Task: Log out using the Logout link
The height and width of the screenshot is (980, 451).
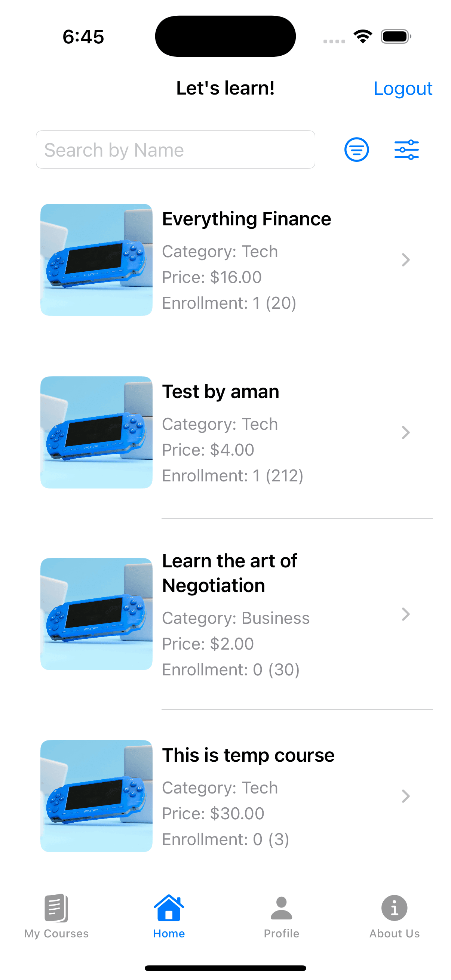Action: [403, 89]
